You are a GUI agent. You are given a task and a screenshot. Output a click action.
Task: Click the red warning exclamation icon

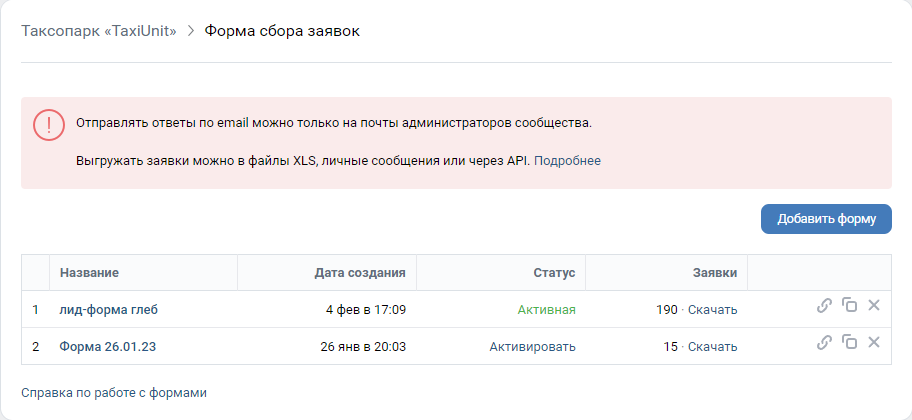[49, 124]
